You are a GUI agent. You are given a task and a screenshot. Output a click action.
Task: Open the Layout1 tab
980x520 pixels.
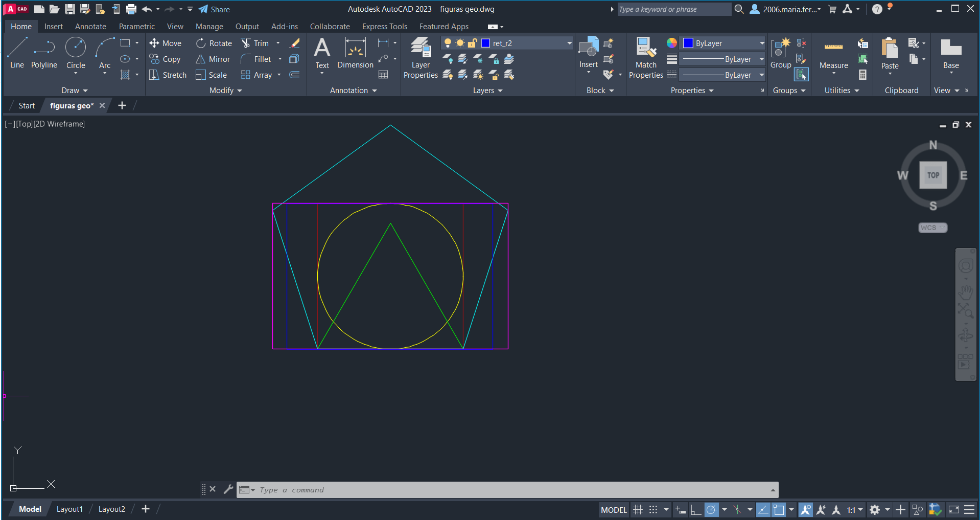pos(69,509)
